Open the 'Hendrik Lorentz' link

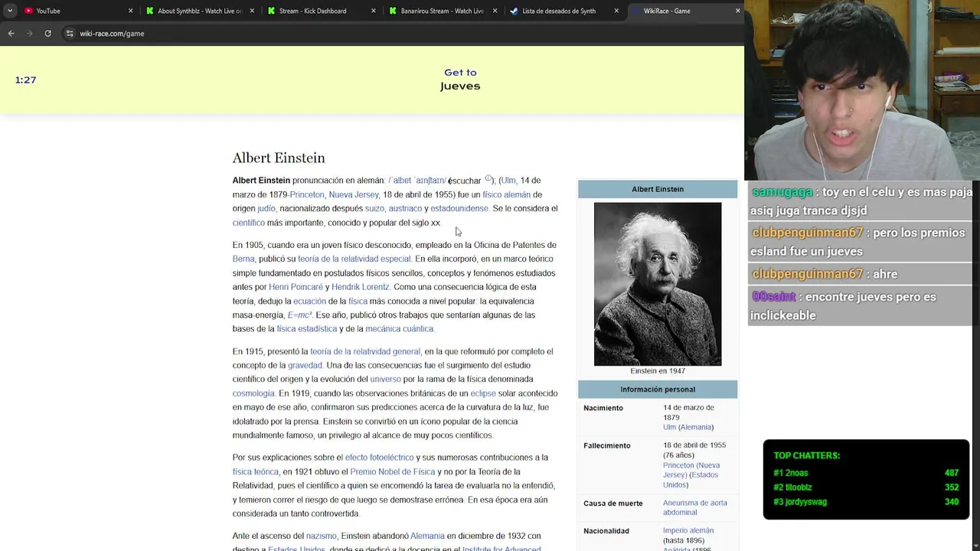361,287
